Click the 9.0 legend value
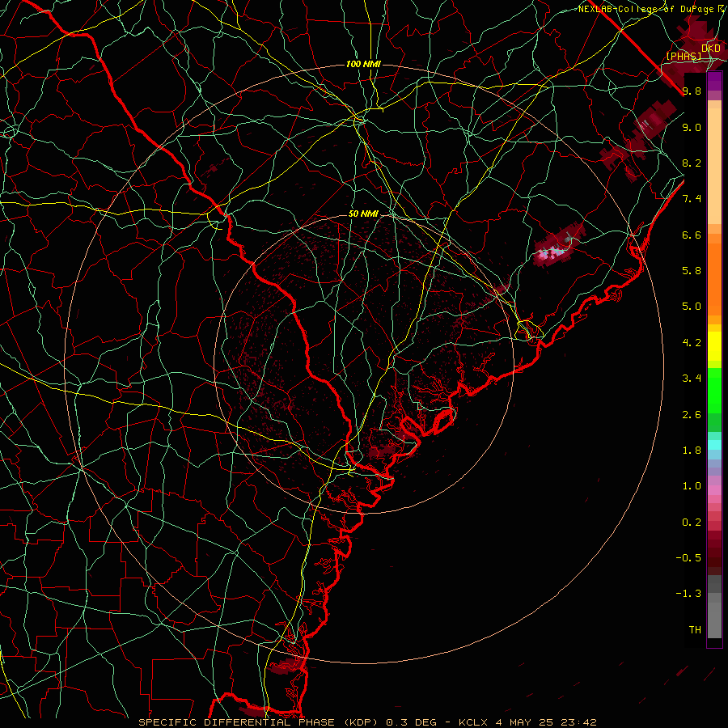728x728 pixels. point(692,127)
